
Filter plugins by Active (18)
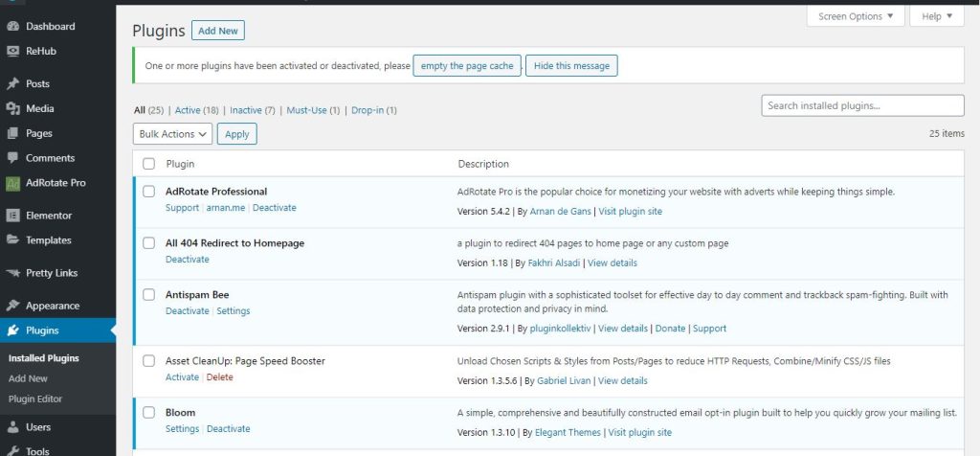click(197, 110)
